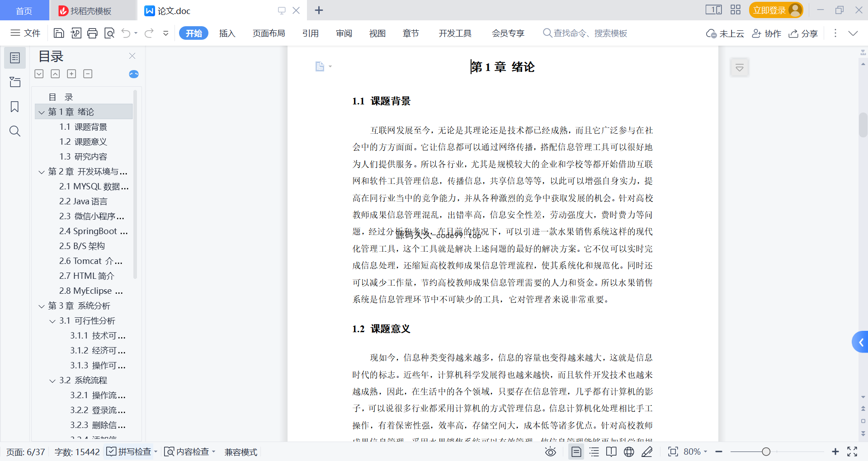
Task: Open the 文件 menu
Action: point(26,33)
